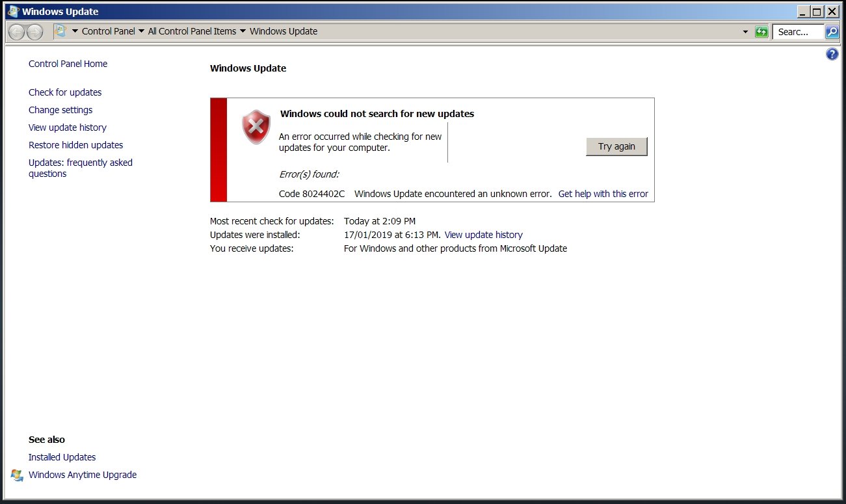This screenshot has height=504, width=846.
Task: Click the Control Panel icon in address bar
Action: pos(60,31)
